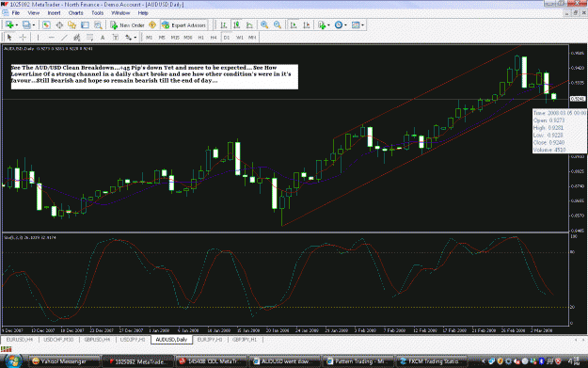Viewport: 588px width, 368px height.
Task: Expand the Periods dropdown arrow
Action: coord(345,25)
